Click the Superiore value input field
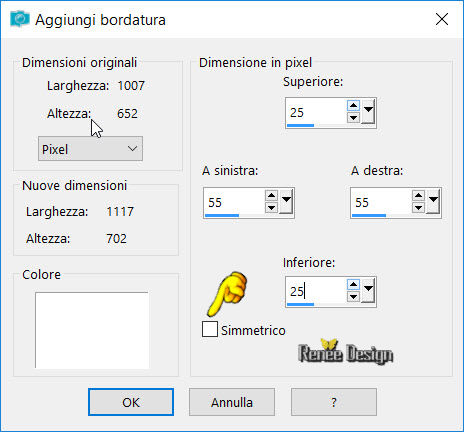464x432 pixels. pos(316,112)
